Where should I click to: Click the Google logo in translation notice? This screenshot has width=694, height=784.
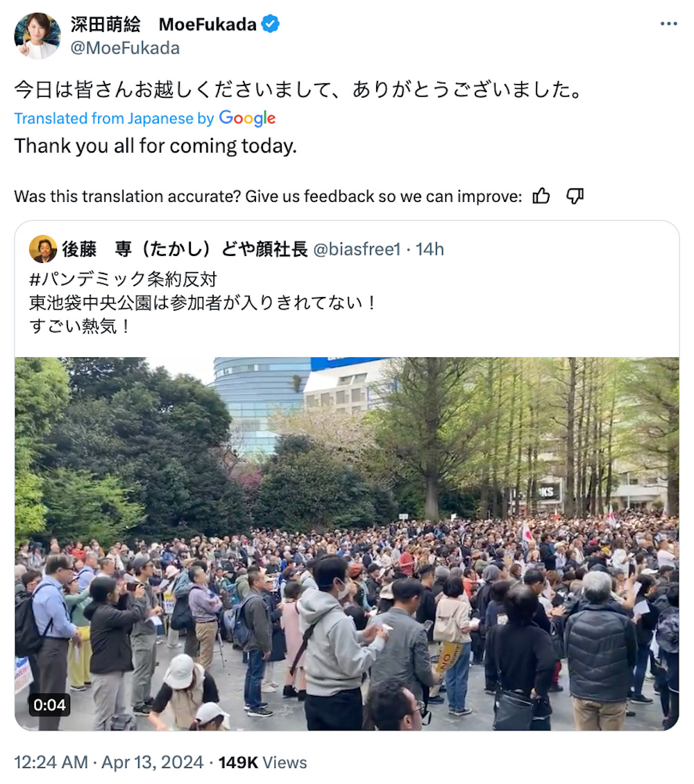(x=248, y=118)
